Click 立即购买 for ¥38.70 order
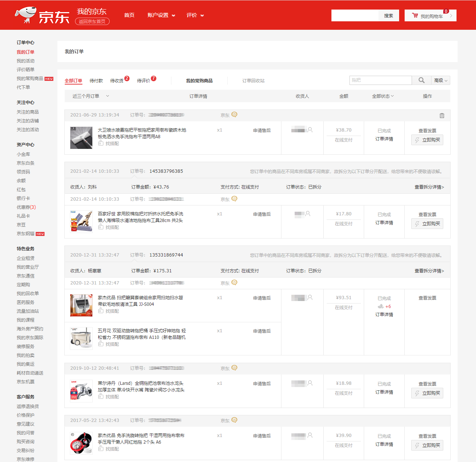 [427, 140]
